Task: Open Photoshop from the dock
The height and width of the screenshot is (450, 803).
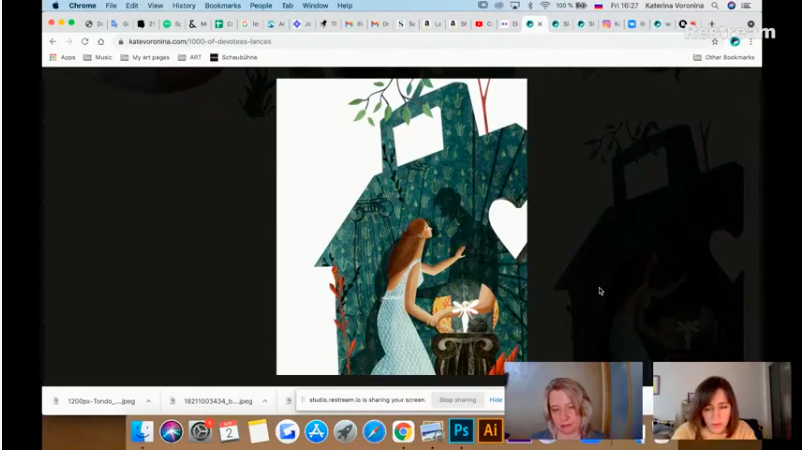Action: (461, 431)
